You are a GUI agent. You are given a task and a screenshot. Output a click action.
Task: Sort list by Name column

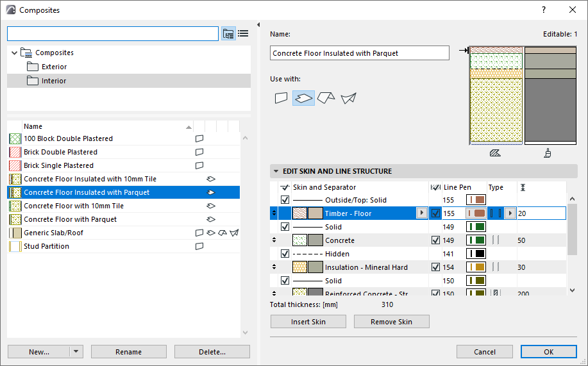(x=108, y=126)
